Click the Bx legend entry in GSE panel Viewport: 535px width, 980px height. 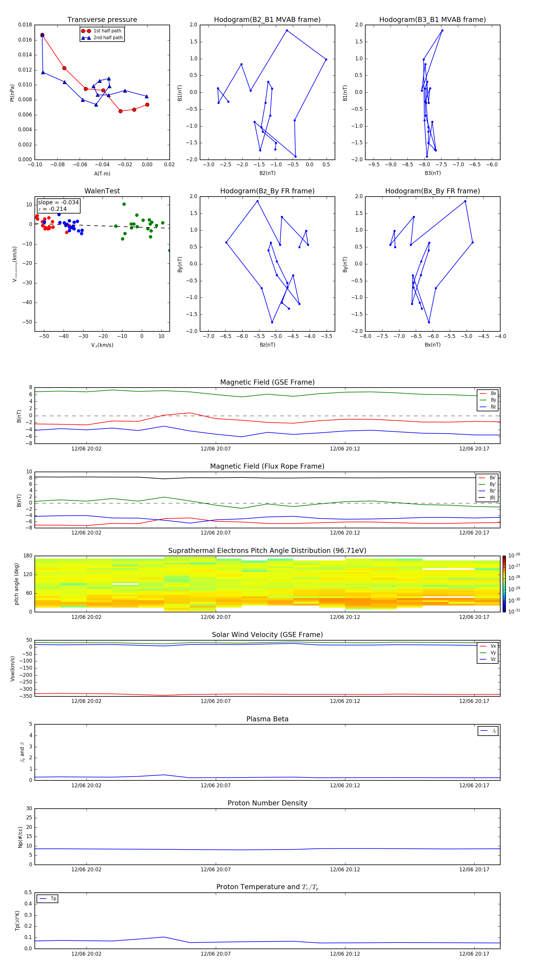488,393
